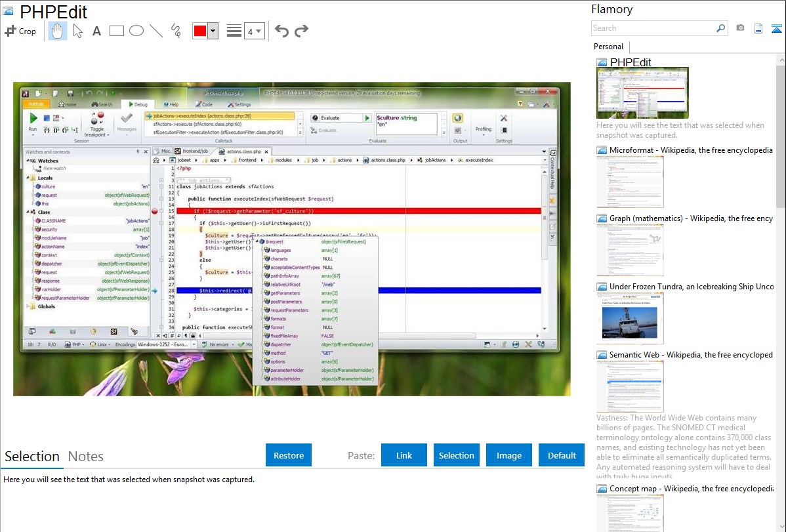
Task: Click the Selection pane placeholder text
Action: coord(129,480)
